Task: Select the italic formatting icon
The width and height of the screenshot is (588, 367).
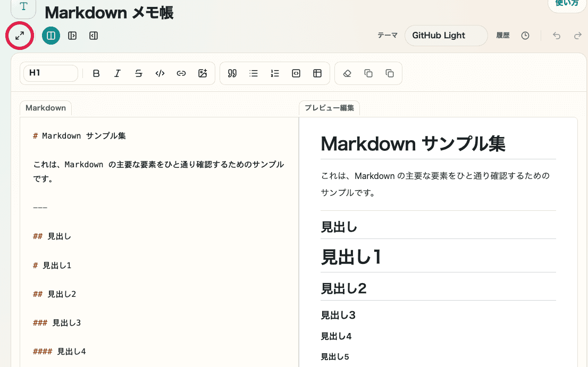Action: [117, 73]
